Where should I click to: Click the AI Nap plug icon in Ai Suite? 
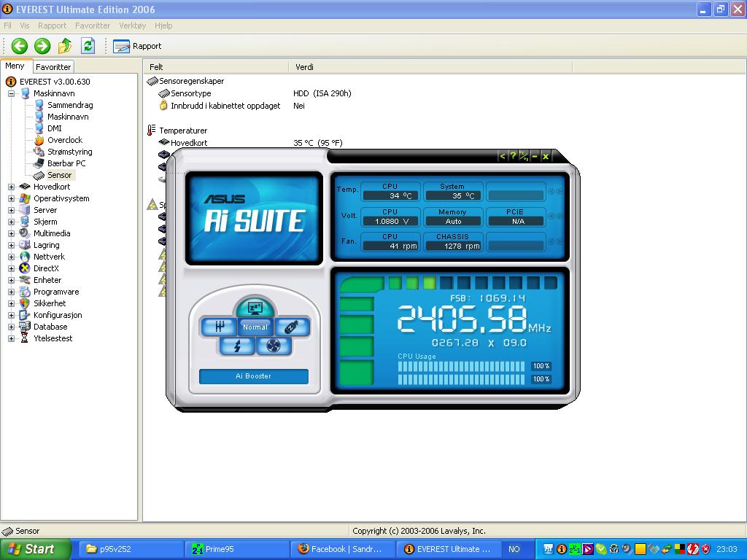[292, 327]
